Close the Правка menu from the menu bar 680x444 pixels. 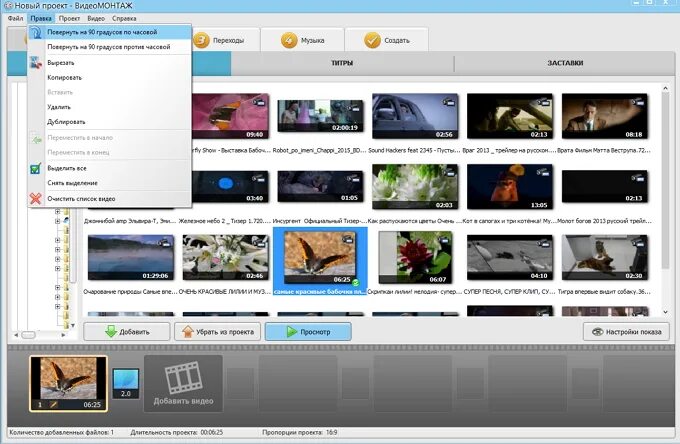point(41,18)
